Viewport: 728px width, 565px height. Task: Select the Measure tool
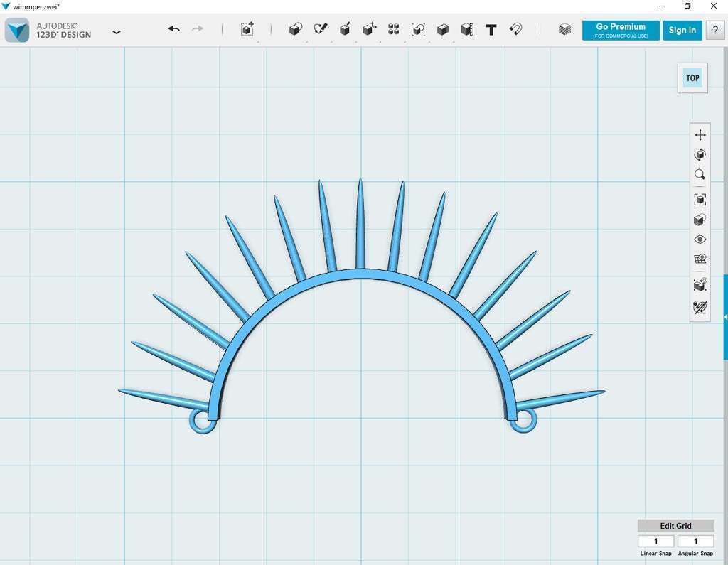[467, 29]
